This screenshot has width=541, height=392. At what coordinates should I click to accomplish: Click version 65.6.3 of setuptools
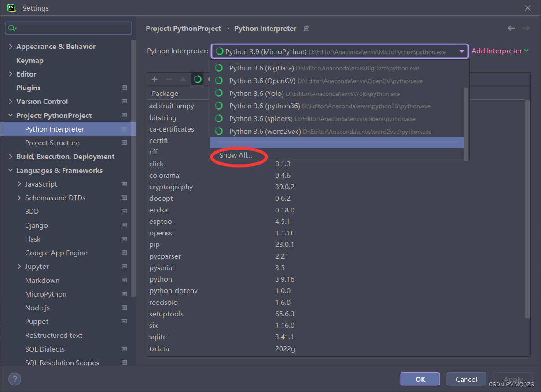285,314
